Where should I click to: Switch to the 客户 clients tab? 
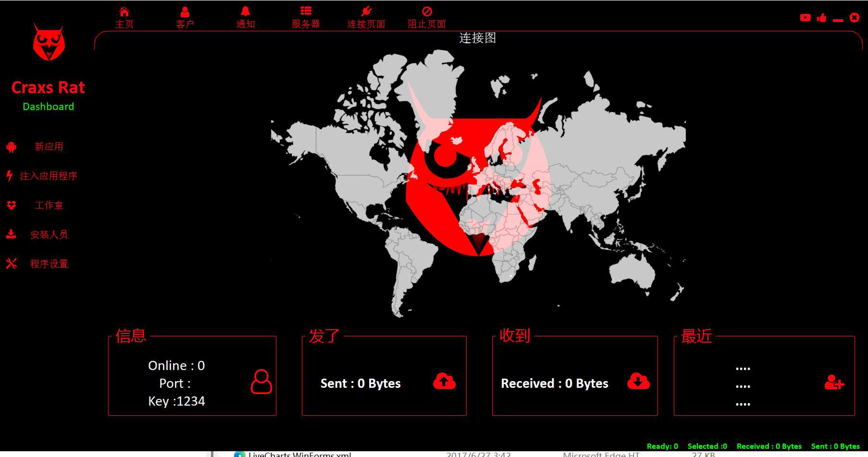(x=185, y=18)
